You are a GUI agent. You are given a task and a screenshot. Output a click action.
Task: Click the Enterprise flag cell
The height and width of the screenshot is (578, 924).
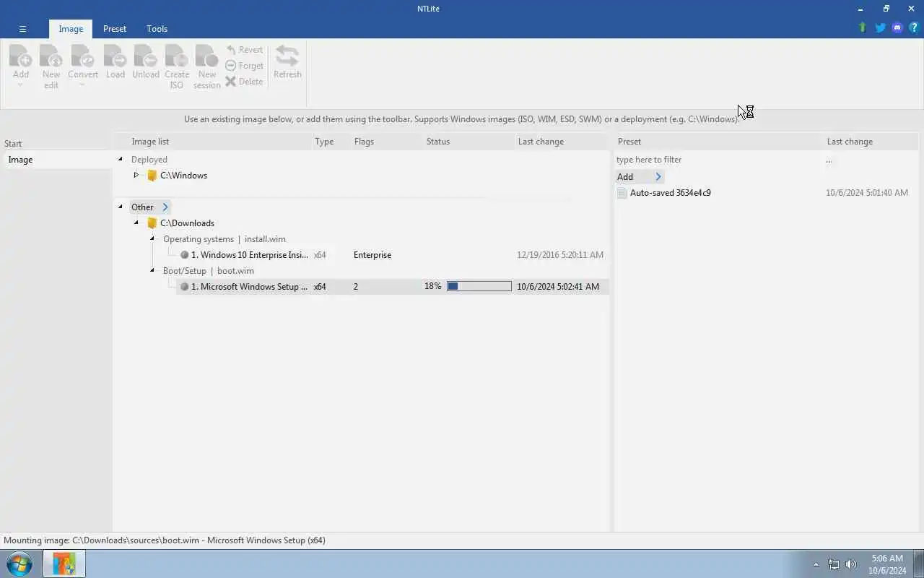coord(372,255)
